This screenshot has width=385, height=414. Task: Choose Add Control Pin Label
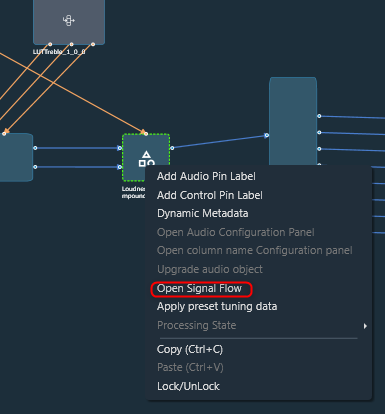pos(210,195)
